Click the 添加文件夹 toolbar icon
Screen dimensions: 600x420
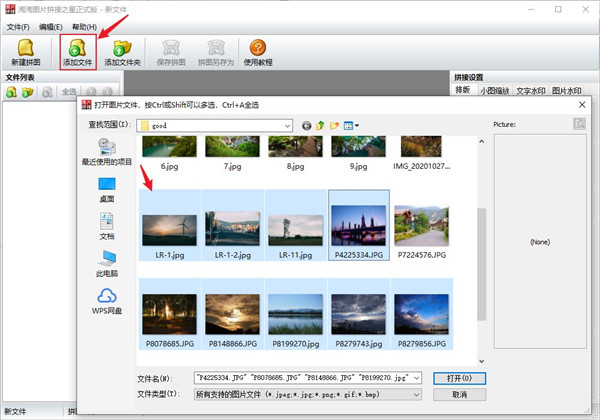click(122, 53)
